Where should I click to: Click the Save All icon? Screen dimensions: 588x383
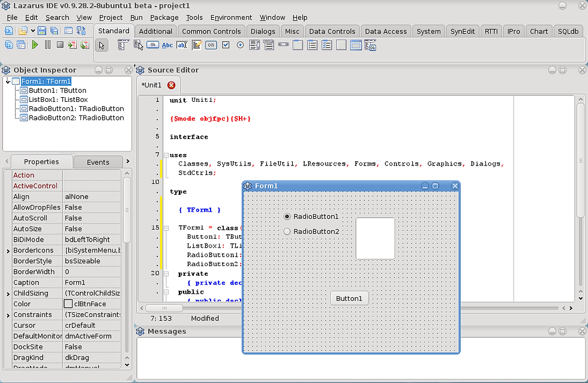[x=55, y=31]
